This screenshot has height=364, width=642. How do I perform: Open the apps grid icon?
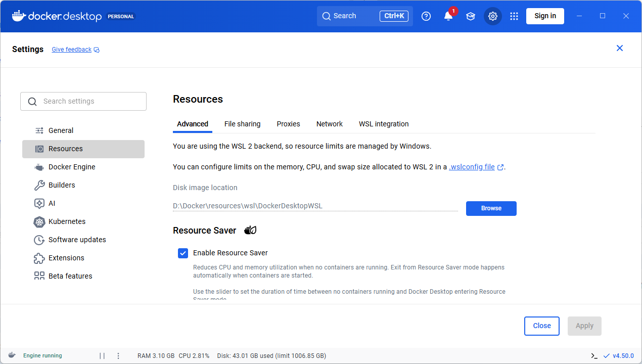pyautogui.click(x=514, y=16)
